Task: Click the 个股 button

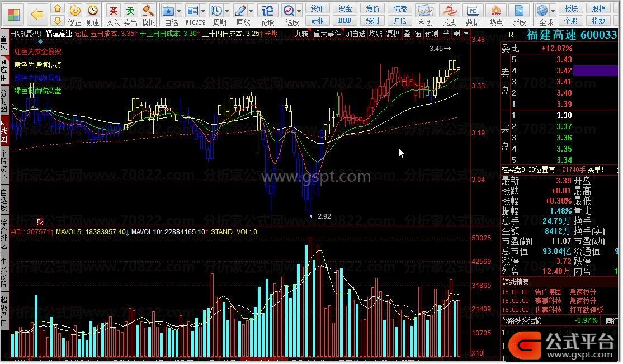Action: pyautogui.click(x=571, y=21)
